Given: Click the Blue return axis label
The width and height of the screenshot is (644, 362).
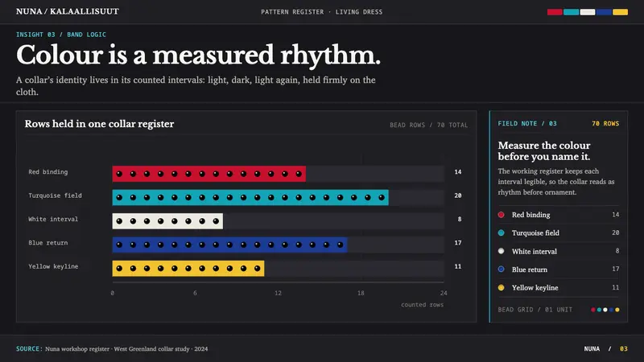Looking at the screenshot, I should click(x=48, y=243).
